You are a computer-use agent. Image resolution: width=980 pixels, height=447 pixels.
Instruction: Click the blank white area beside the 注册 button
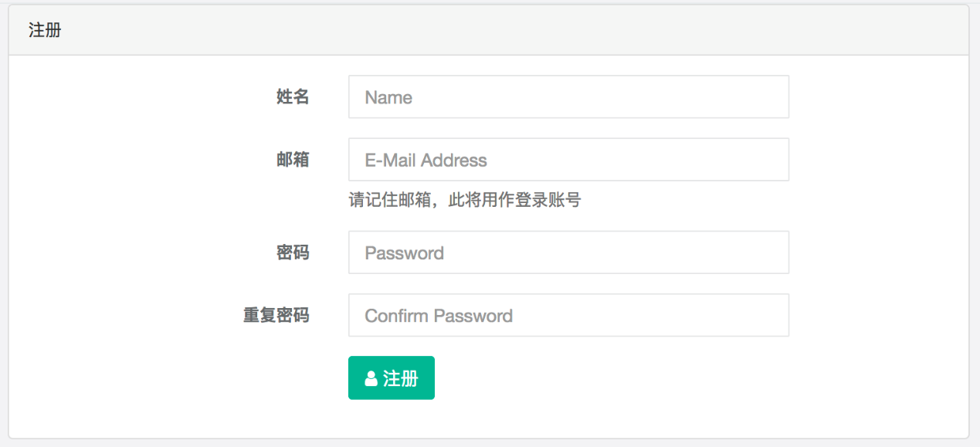(618, 378)
